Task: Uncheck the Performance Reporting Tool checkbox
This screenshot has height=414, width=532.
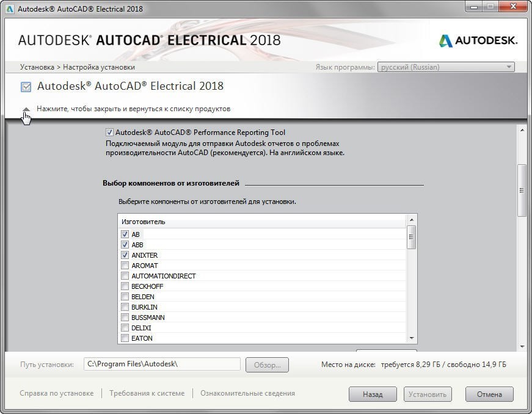Action: [x=109, y=133]
